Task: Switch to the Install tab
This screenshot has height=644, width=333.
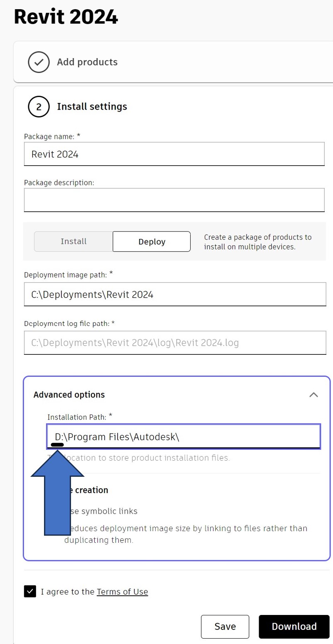Action: click(73, 242)
